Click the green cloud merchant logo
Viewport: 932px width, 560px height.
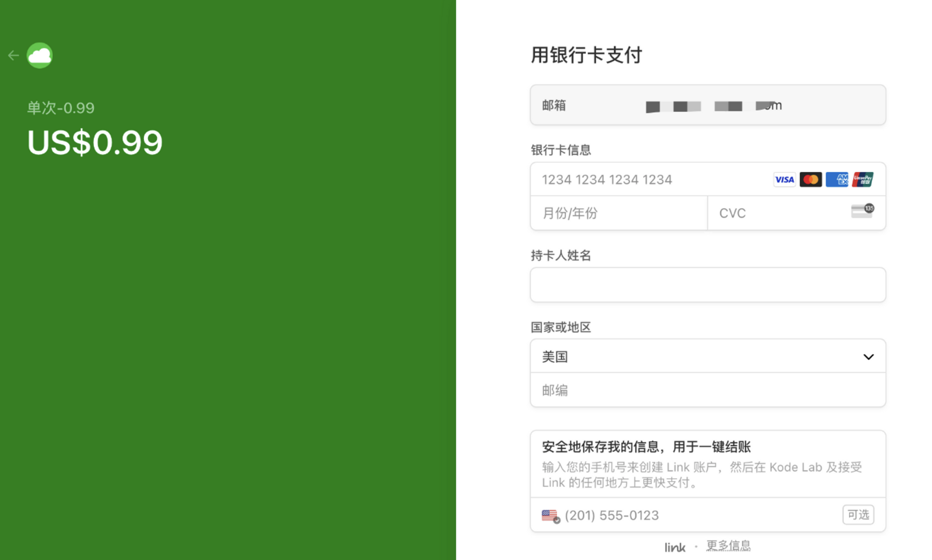pos(40,56)
